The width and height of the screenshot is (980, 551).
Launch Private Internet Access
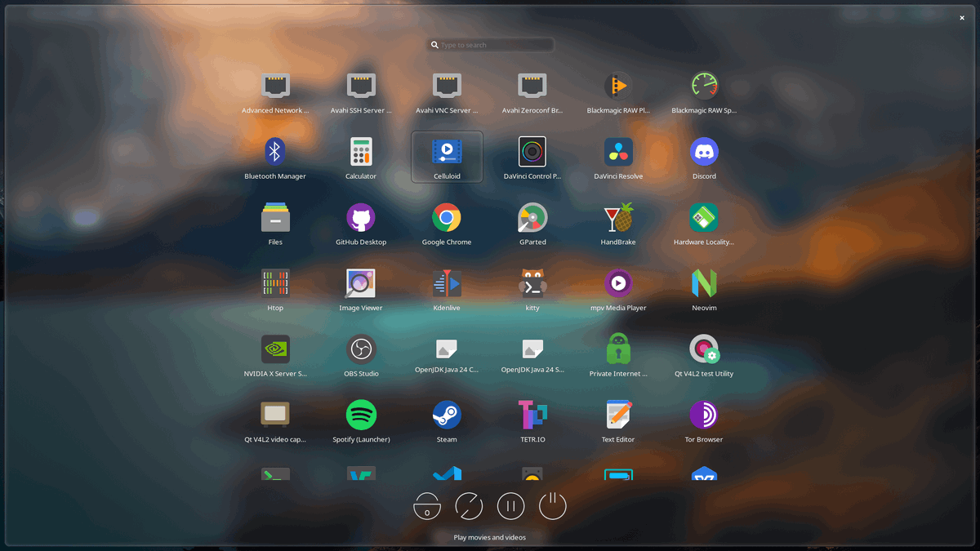tap(618, 356)
